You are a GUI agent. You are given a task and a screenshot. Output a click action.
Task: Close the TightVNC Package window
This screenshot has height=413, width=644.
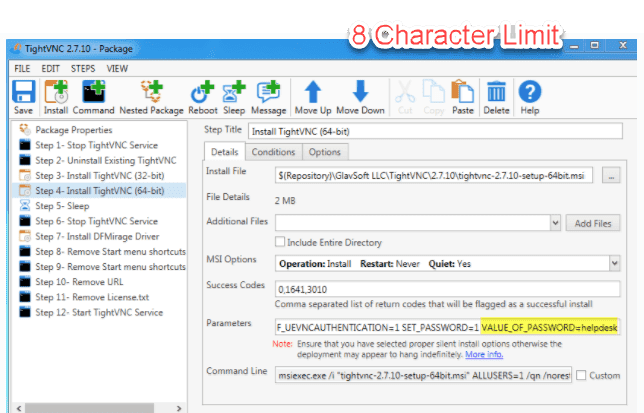point(623,45)
